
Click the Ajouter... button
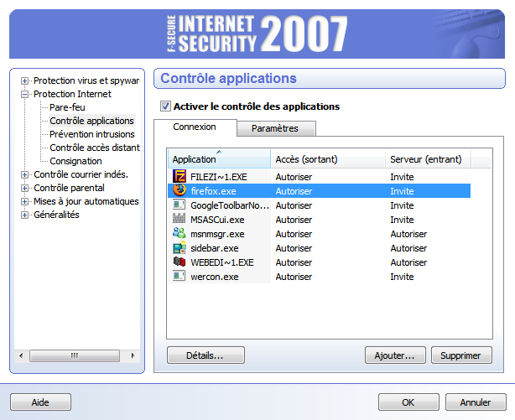[395, 355]
